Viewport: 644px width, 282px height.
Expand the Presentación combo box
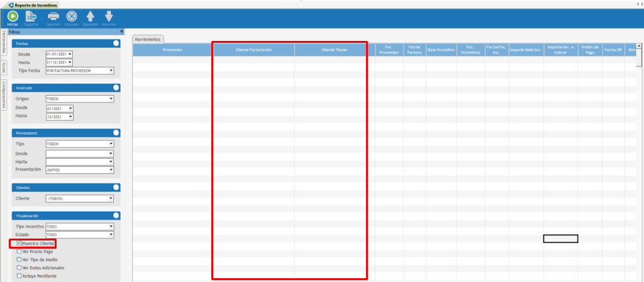(x=111, y=169)
